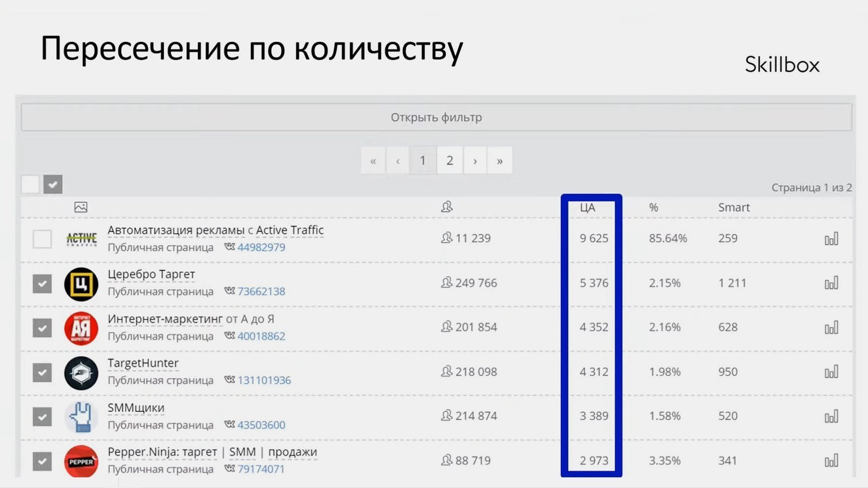Open bar chart icon for Интернет-маркетинг row
The height and width of the screenshot is (488, 868).
[831, 327]
